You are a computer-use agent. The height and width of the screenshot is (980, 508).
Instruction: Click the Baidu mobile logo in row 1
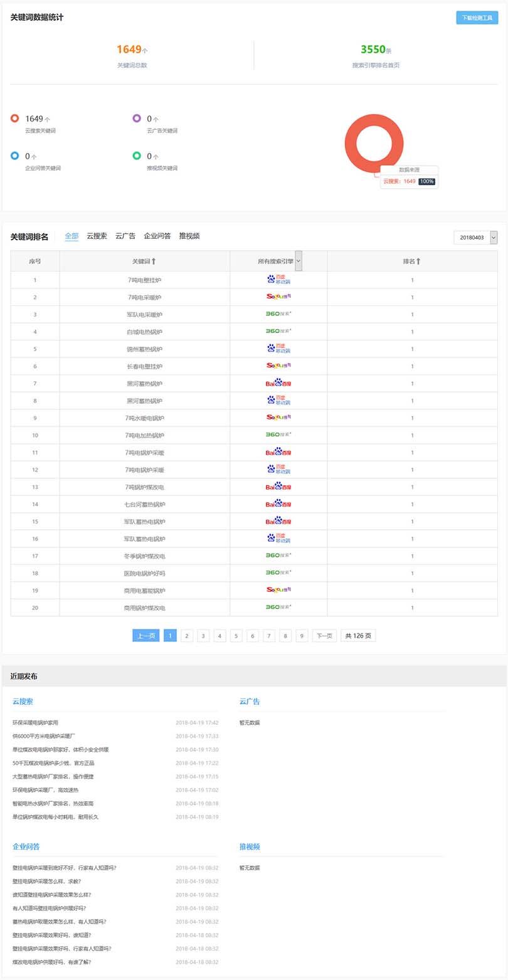278,280
